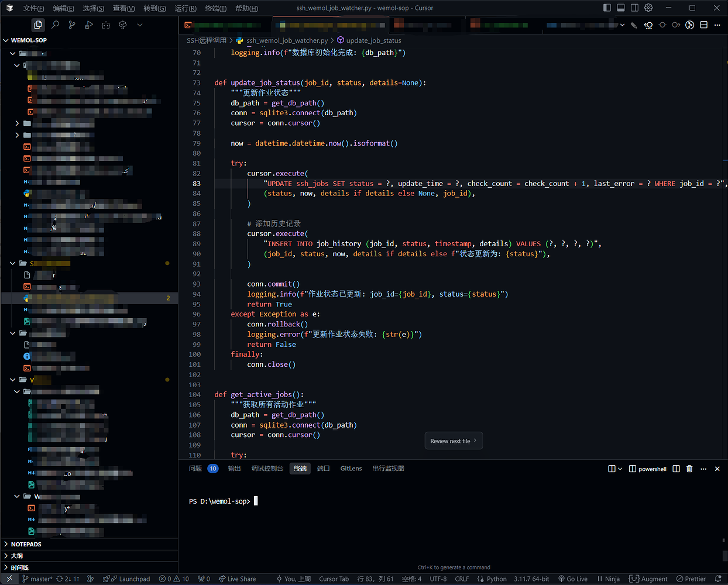
Task: Open the GitLens panel tab
Action: point(351,469)
